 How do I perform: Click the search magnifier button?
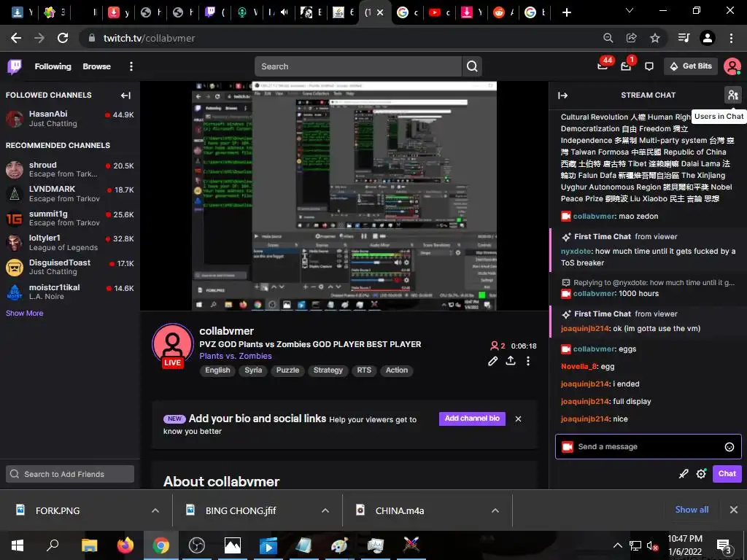(x=472, y=66)
